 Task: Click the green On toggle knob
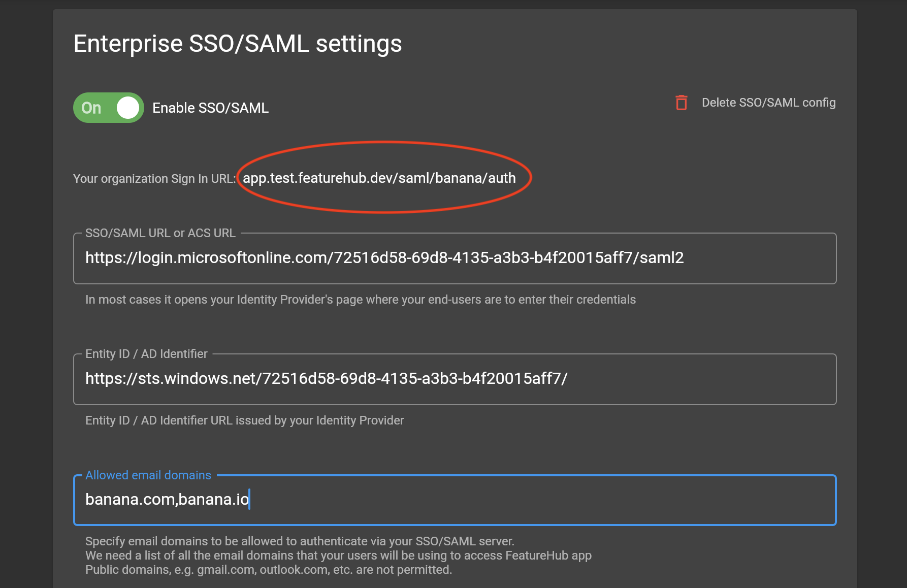(127, 108)
